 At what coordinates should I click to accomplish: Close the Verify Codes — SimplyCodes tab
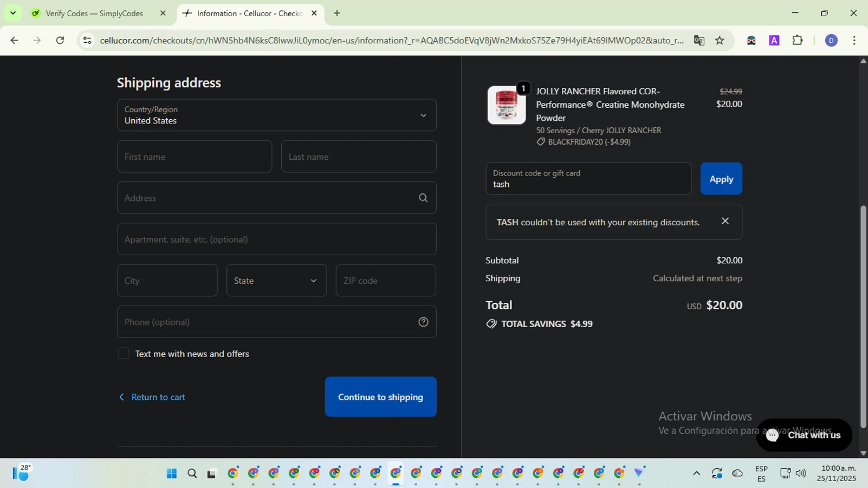163,13
